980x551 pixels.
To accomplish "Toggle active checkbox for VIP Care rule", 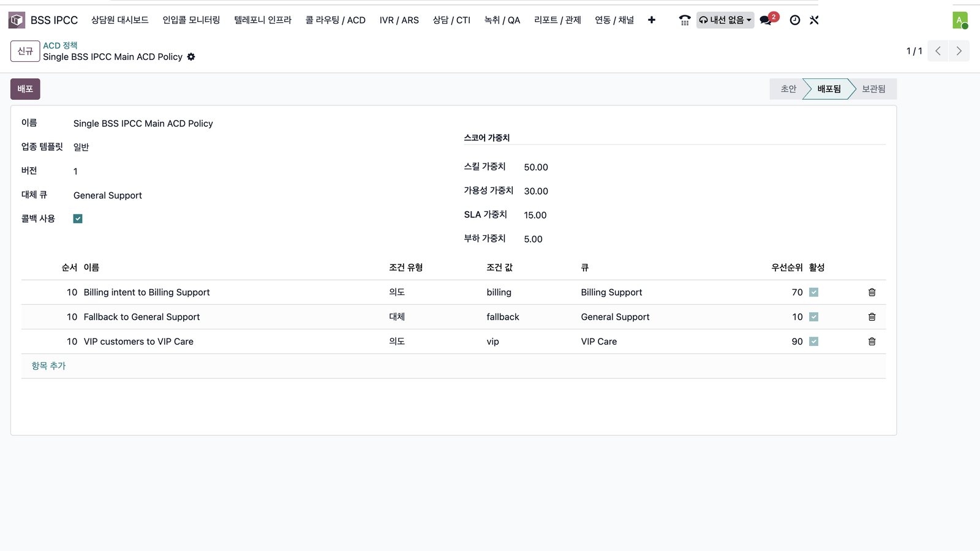I will pos(813,342).
